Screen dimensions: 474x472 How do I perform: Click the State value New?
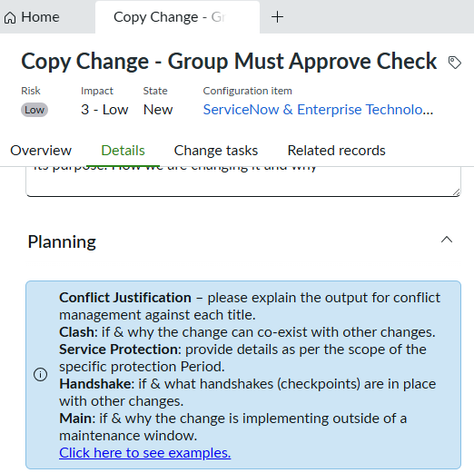click(158, 109)
